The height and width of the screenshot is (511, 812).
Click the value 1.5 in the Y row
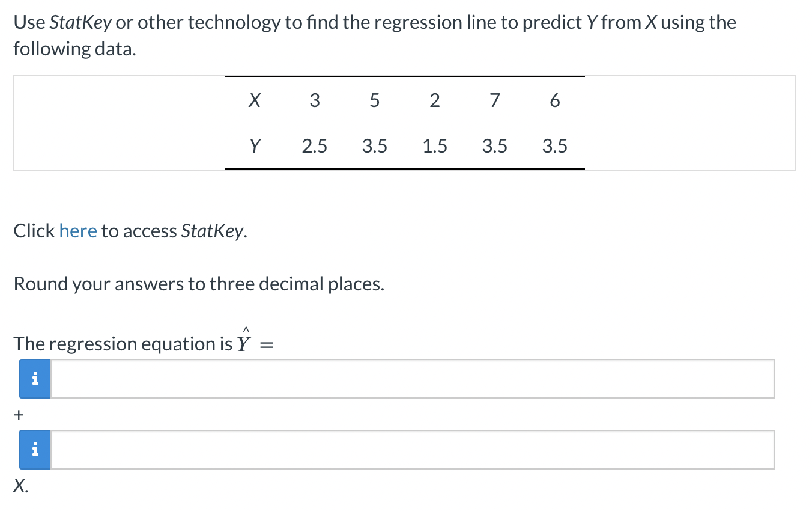(x=435, y=145)
